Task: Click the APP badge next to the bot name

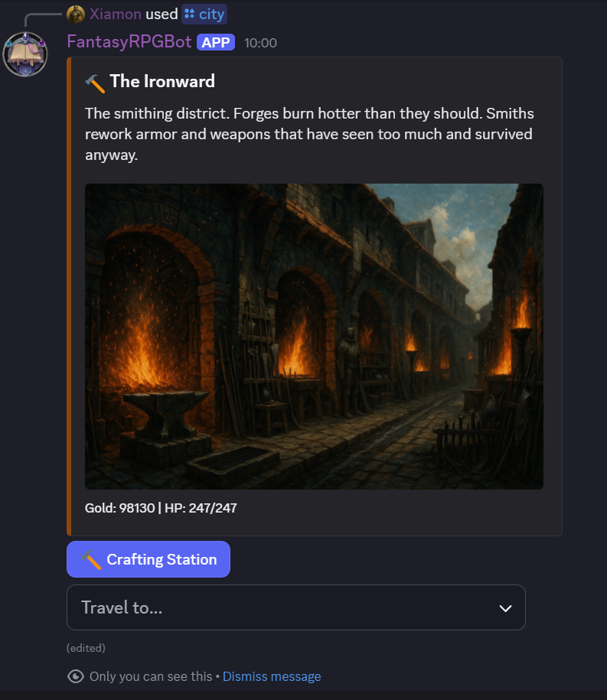Action: pyautogui.click(x=216, y=43)
